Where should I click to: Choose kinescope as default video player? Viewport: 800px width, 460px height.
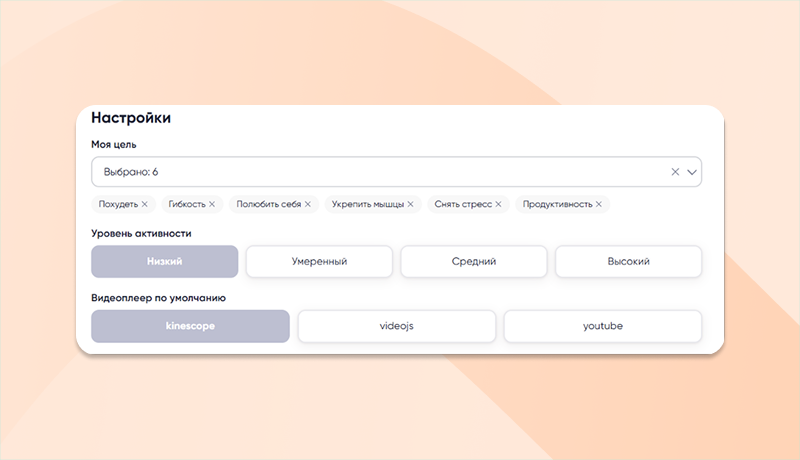[190, 326]
